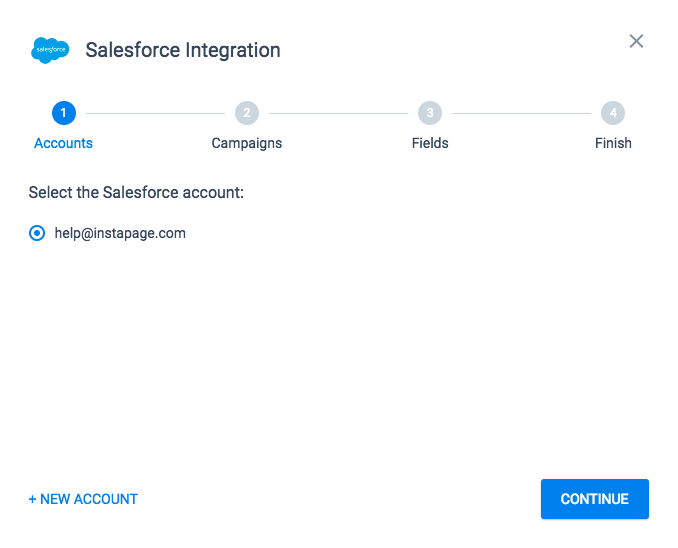Image resolution: width=678 pixels, height=548 pixels.
Task: Select the help@instapage.com radio button
Action: pyautogui.click(x=37, y=233)
